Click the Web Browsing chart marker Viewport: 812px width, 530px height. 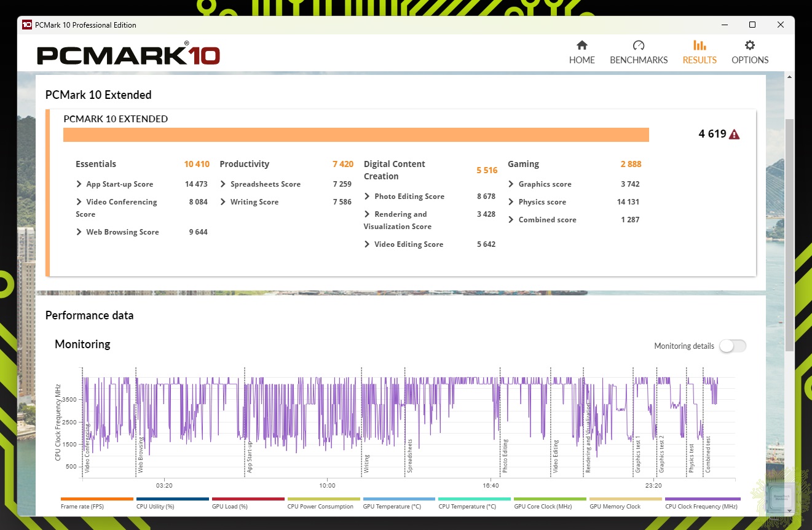tap(141, 455)
